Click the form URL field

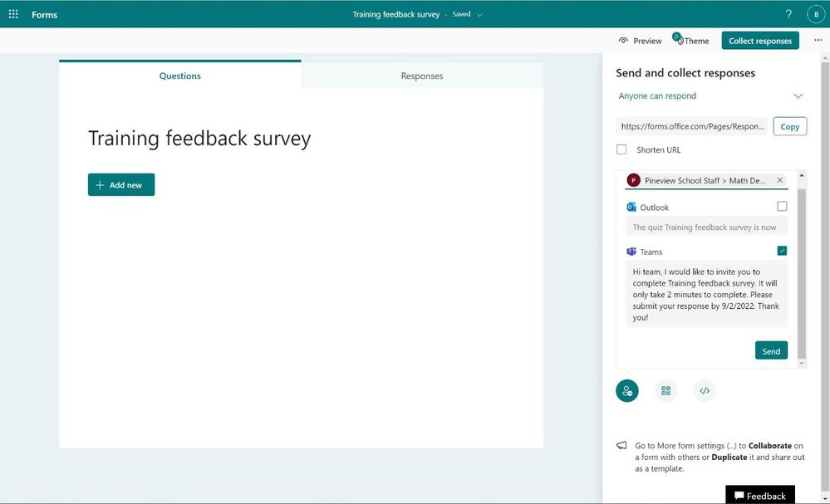[692, 126]
